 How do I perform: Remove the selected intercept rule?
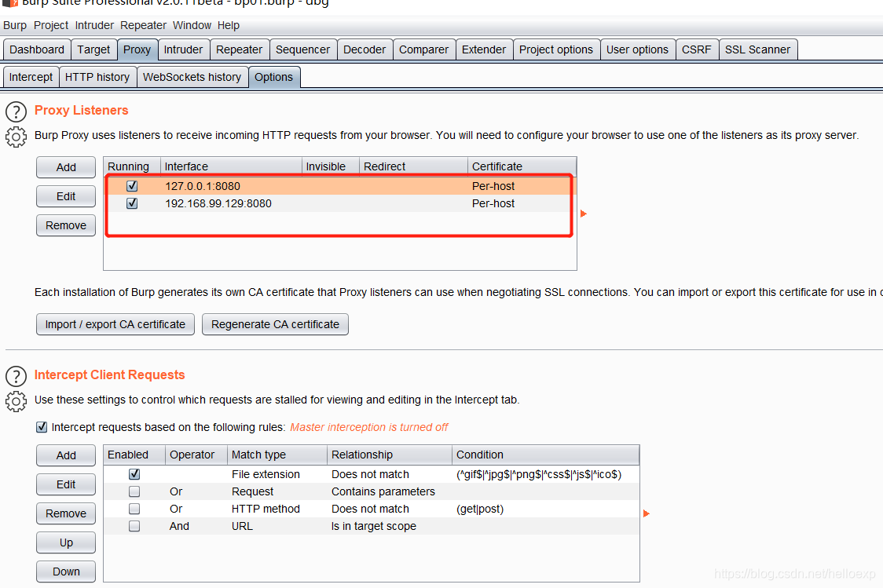click(66, 513)
